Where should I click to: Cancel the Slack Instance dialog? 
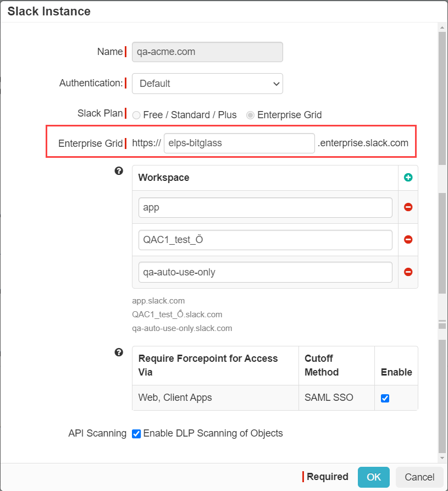419,477
